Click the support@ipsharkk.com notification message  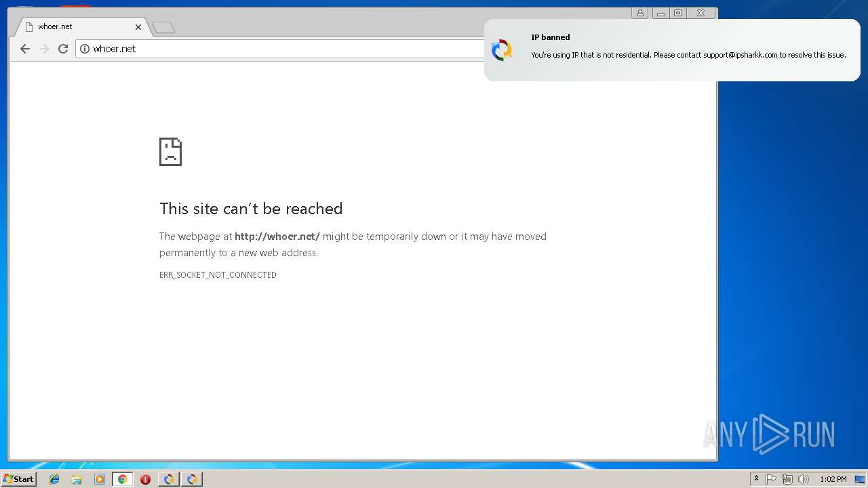(x=688, y=55)
